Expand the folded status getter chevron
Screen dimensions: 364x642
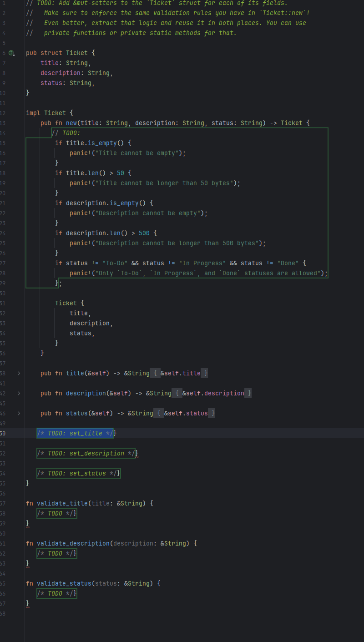tap(19, 413)
